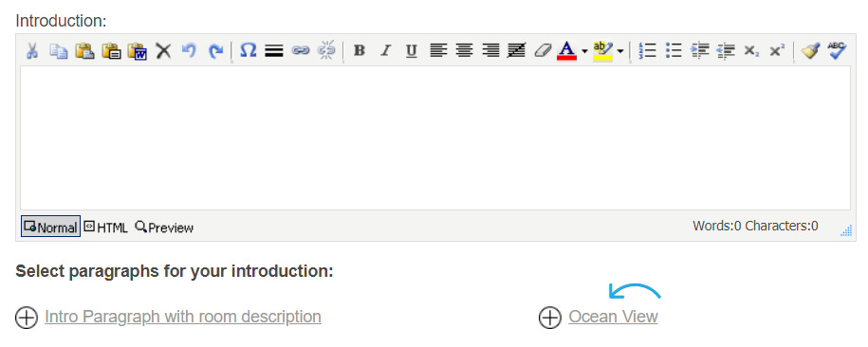This screenshot has width=868, height=347.
Task: Toggle italic formatting
Action: (x=385, y=51)
